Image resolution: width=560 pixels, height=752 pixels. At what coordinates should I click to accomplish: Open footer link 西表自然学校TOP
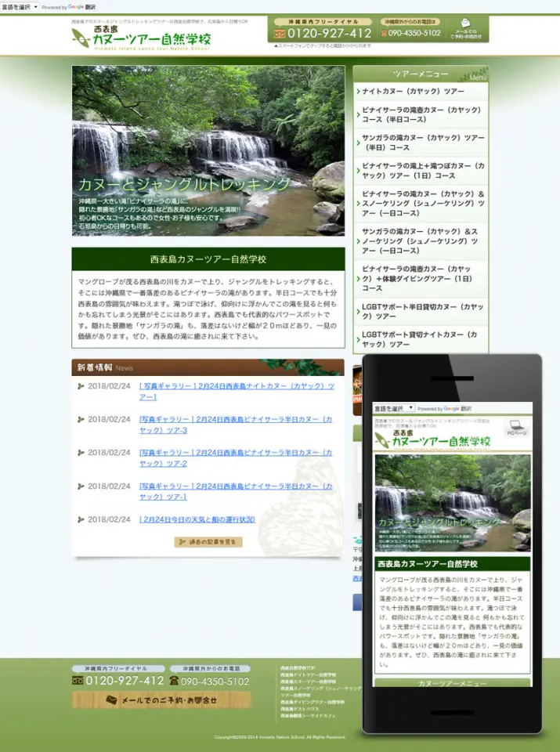click(298, 667)
